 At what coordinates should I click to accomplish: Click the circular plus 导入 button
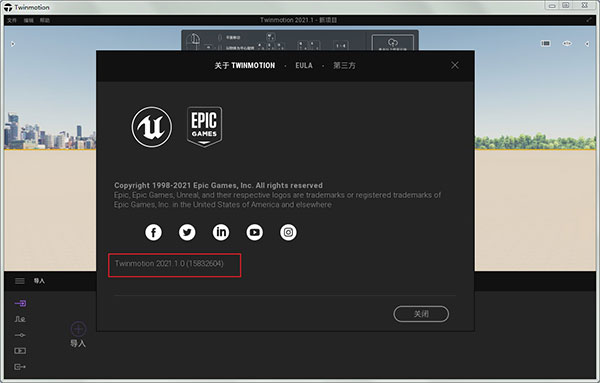(78, 329)
